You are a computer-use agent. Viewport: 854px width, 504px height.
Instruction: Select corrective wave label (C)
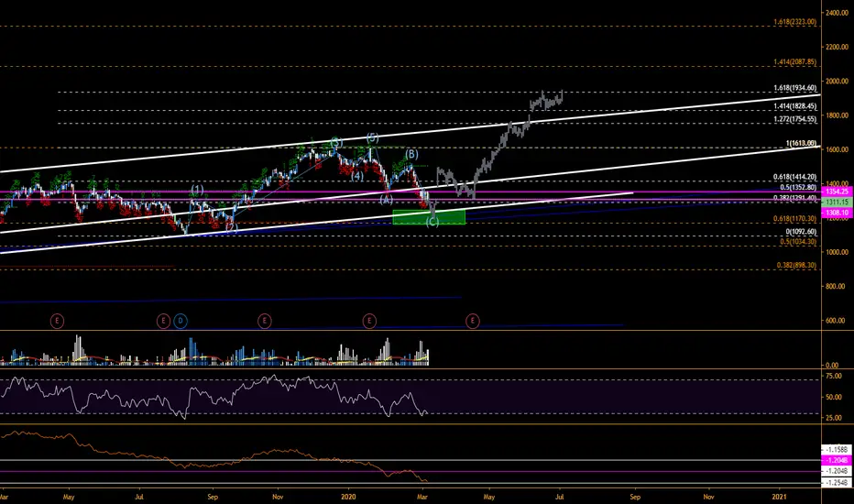click(432, 222)
